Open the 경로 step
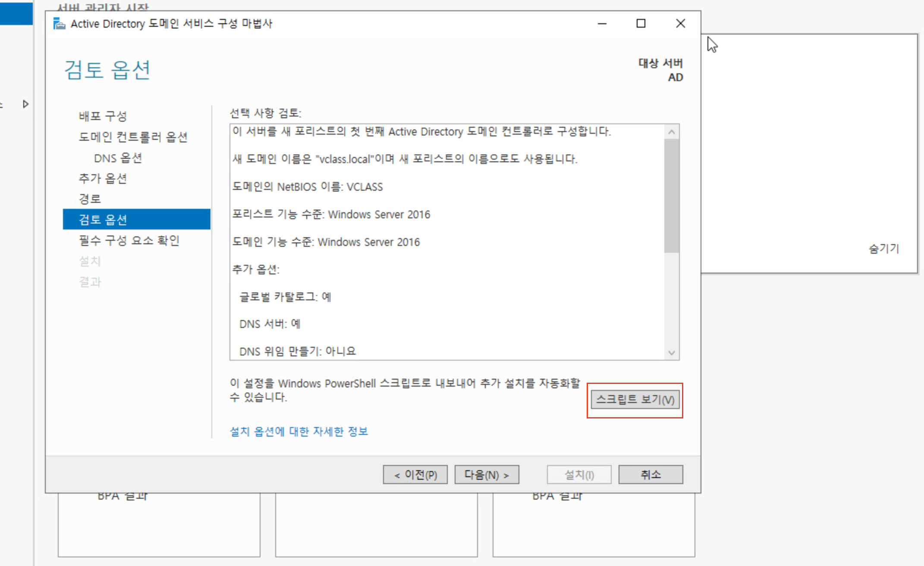 [90, 199]
